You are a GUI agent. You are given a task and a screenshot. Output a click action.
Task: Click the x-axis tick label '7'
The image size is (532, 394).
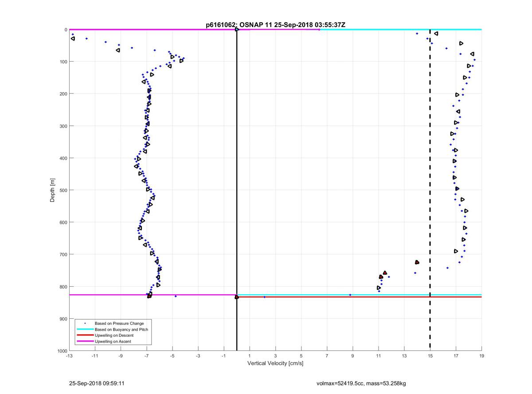(x=327, y=356)
